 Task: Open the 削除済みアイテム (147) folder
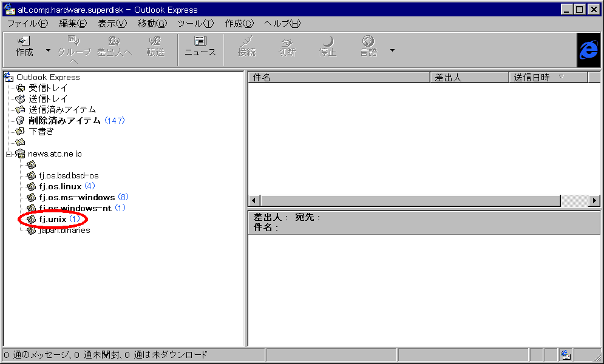coord(76,121)
